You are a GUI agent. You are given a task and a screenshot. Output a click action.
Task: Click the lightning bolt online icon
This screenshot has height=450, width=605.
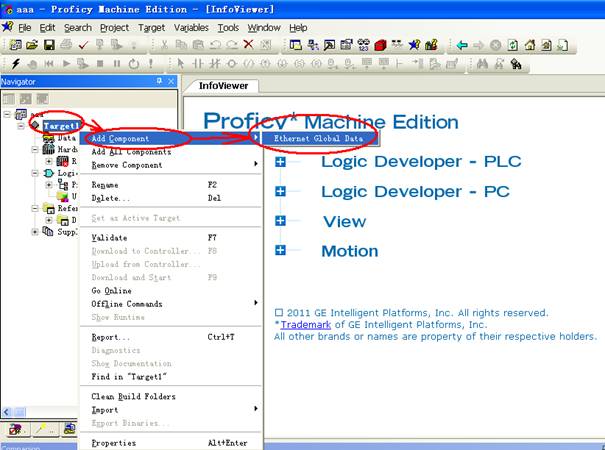pyautogui.click(x=16, y=64)
